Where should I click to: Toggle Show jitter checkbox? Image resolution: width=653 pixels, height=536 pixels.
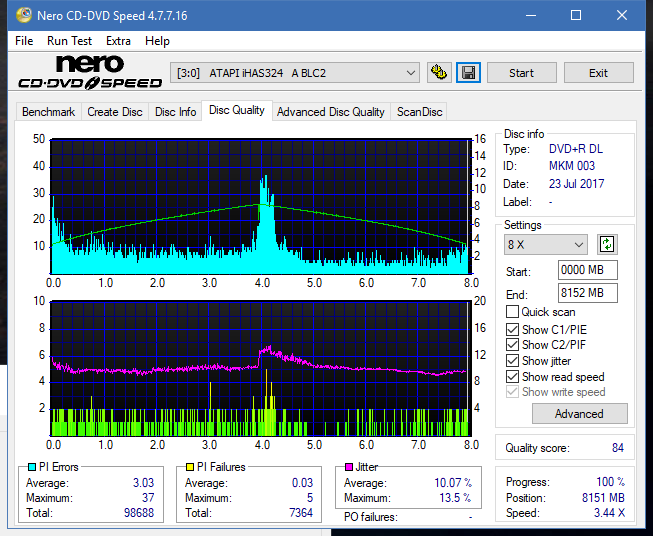click(512, 361)
